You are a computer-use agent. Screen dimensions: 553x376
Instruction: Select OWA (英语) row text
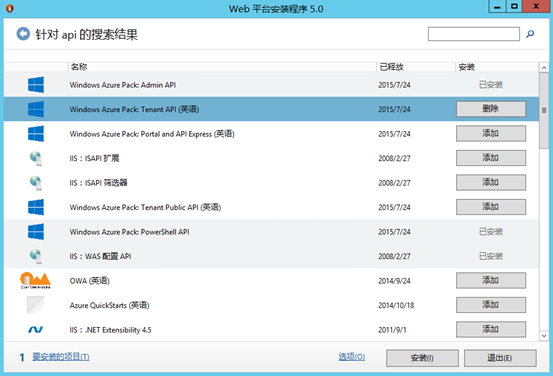90,281
